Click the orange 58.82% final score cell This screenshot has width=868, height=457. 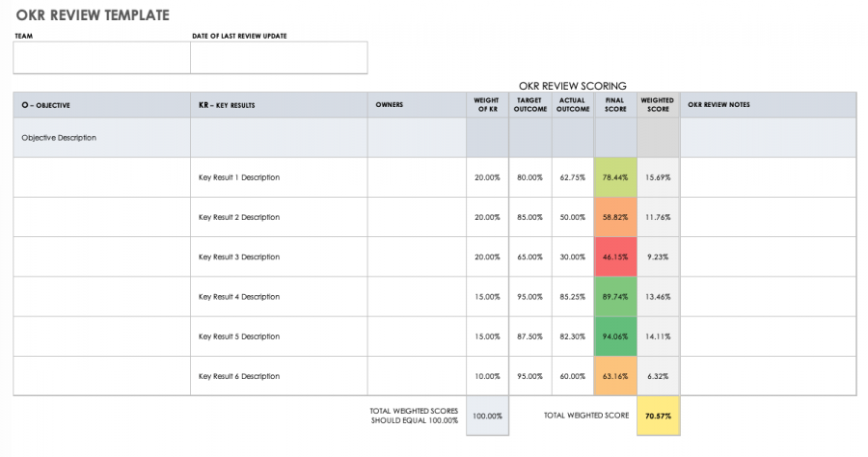pyautogui.click(x=615, y=218)
